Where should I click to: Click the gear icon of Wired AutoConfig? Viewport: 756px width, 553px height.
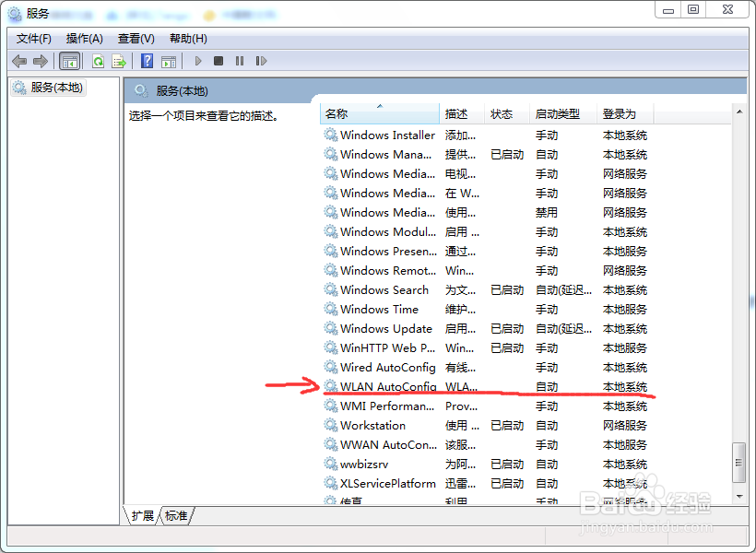click(x=331, y=367)
